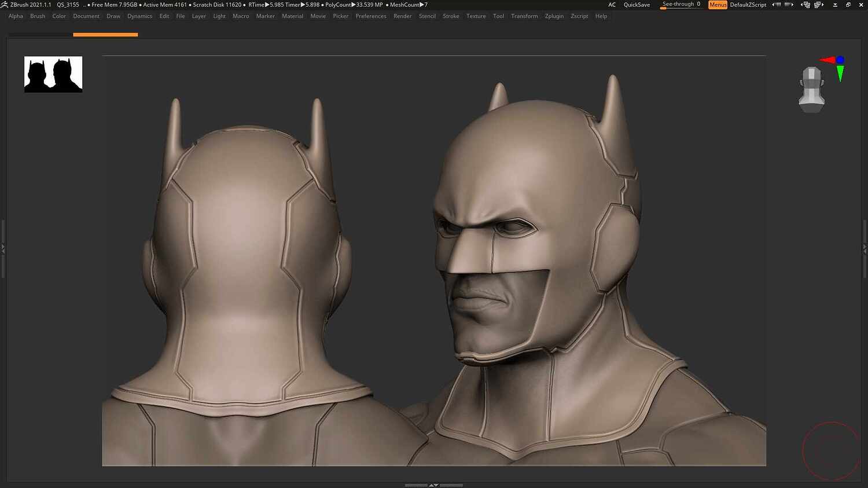Screen dimensions: 868x488
Task: Click the Batman alpha thumbnail top-left
Action: point(53,74)
